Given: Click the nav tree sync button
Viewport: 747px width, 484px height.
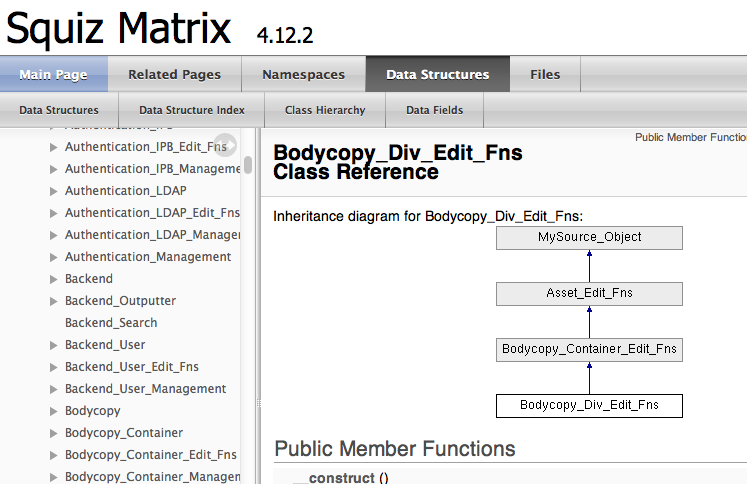Looking at the screenshot, I should (x=225, y=144).
